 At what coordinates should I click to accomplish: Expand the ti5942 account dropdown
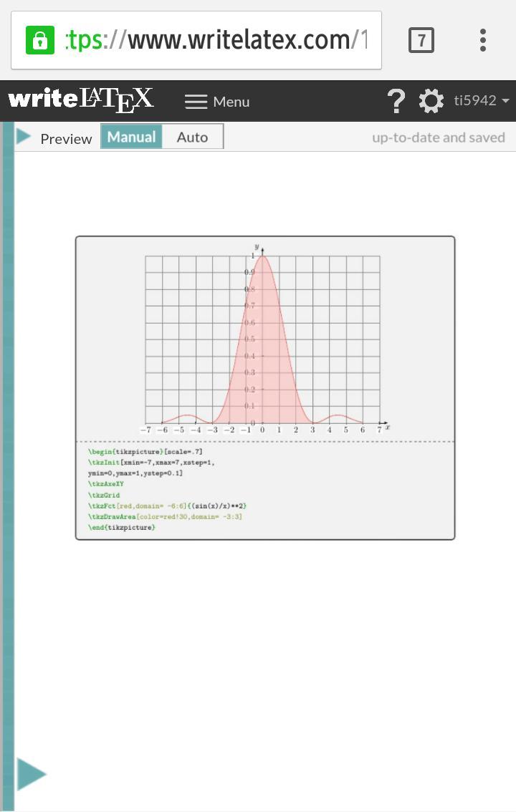(x=482, y=100)
